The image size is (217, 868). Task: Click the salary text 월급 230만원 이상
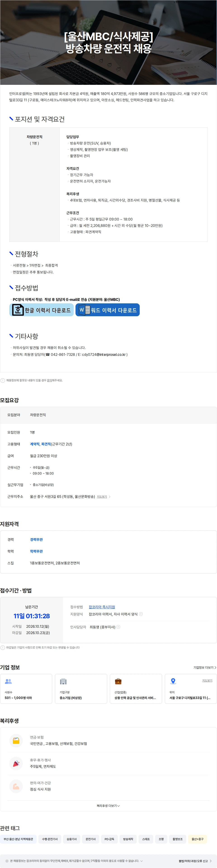43,456
